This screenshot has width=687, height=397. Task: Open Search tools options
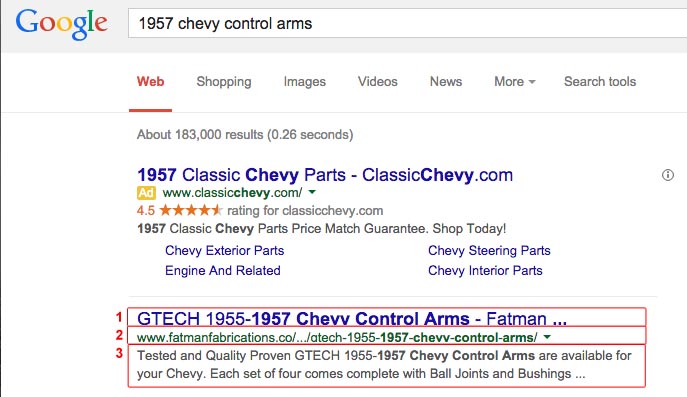point(600,82)
